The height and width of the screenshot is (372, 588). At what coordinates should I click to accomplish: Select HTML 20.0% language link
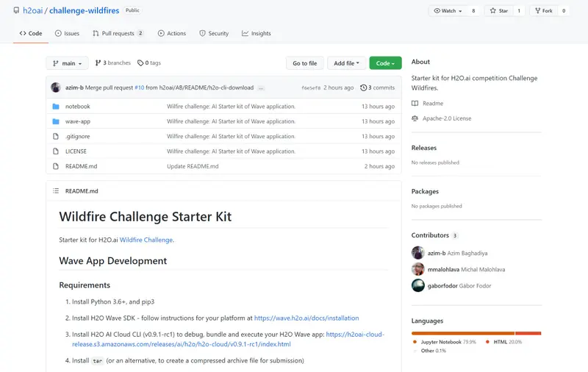pyautogui.click(x=503, y=342)
